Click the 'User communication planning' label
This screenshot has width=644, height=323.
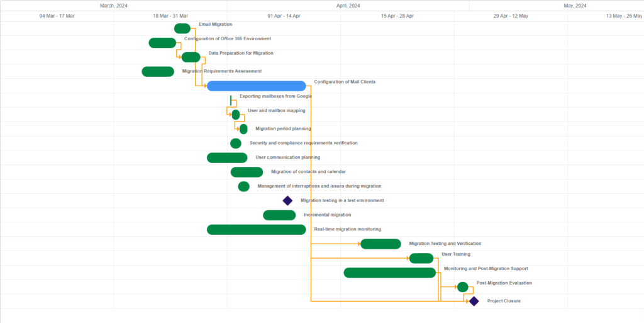click(x=288, y=157)
